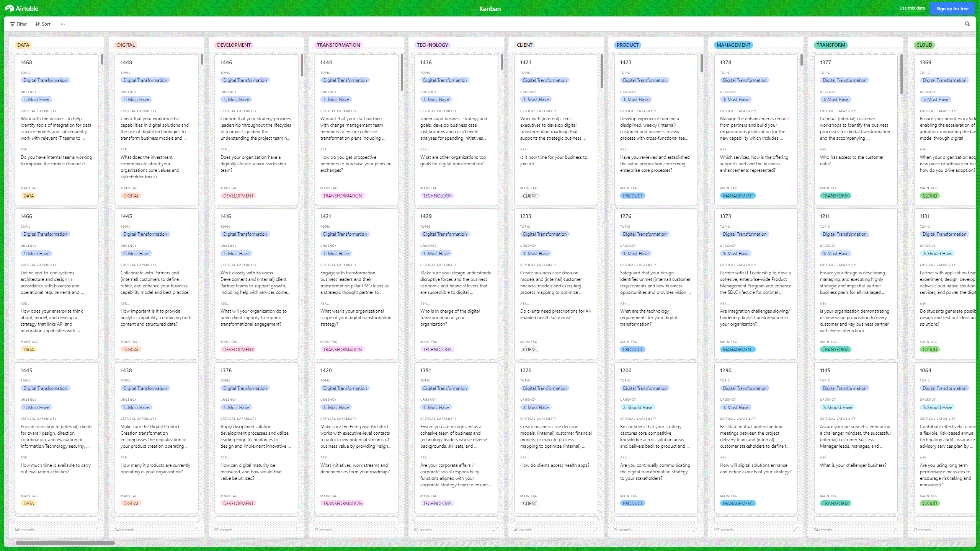The width and height of the screenshot is (980, 551).
Task: Select the CLIENT column header
Action: [x=524, y=45]
